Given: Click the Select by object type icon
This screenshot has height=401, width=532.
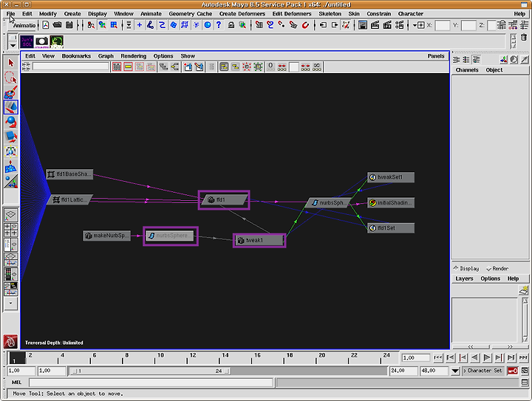Looking at the screenshot, I should pyautogui.click(x=102, y=25).
